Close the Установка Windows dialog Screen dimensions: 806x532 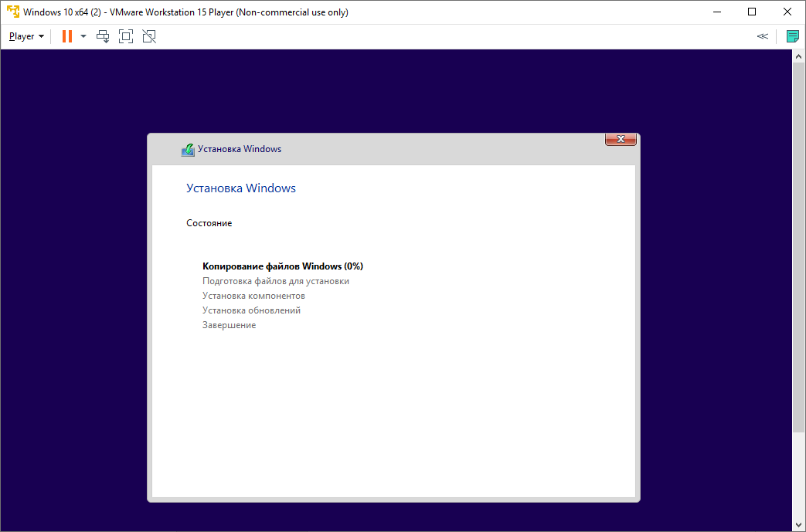tap(621, 139)
